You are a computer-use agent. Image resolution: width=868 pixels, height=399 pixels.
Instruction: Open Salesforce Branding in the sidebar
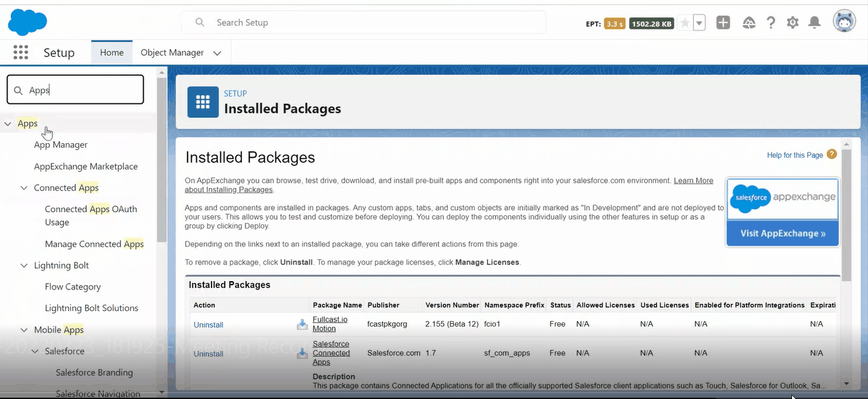click(94, 373)
